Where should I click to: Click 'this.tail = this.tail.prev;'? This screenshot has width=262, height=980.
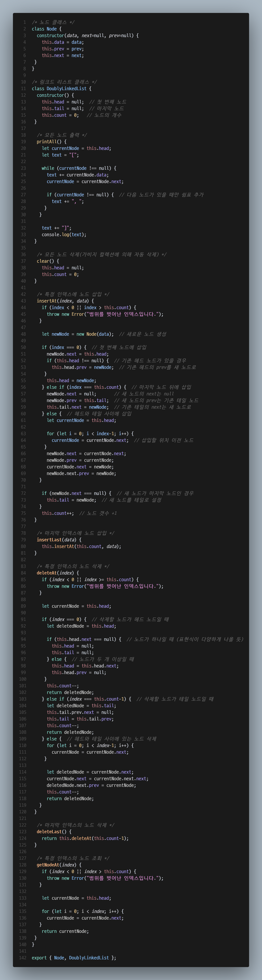tap(80, 719)
